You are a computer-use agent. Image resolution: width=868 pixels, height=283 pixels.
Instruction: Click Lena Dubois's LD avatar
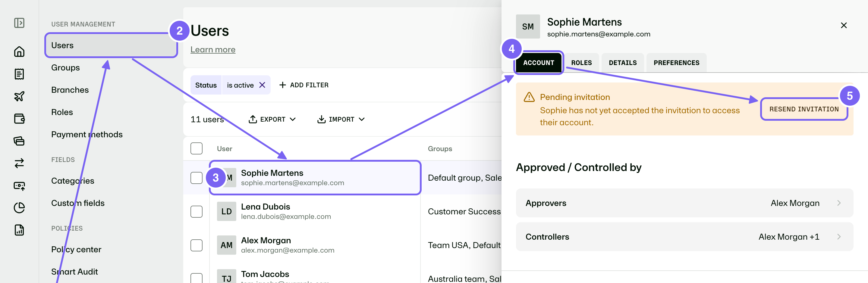[226, 211]
